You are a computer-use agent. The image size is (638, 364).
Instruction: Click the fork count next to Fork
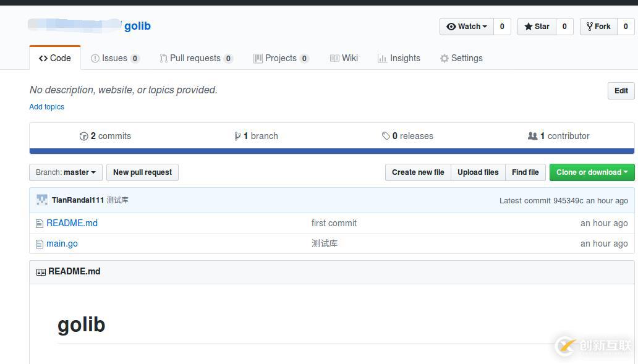(626, 27)
